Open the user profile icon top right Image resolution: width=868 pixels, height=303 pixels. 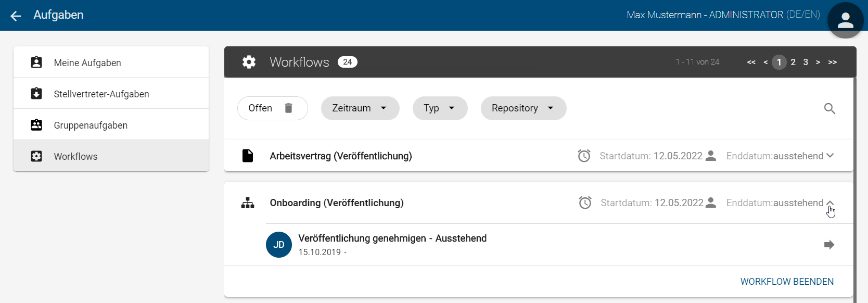coord(845,20)
